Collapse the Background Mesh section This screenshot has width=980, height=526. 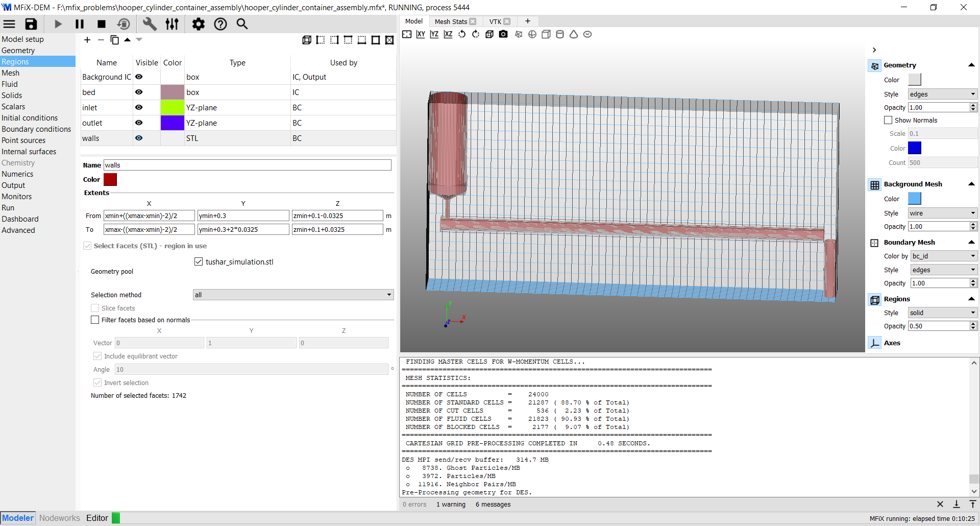971,184
